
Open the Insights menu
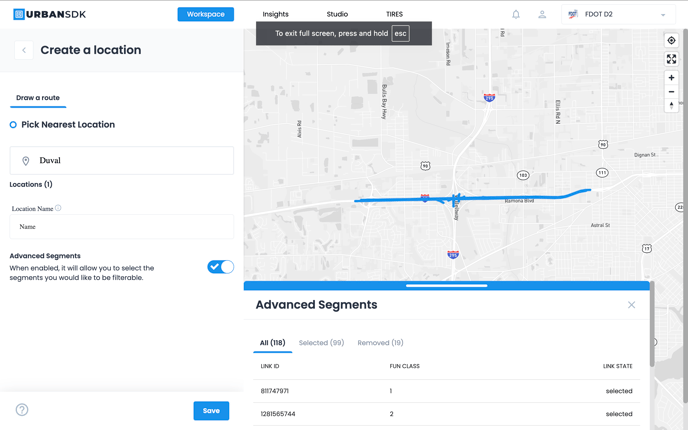275,15
